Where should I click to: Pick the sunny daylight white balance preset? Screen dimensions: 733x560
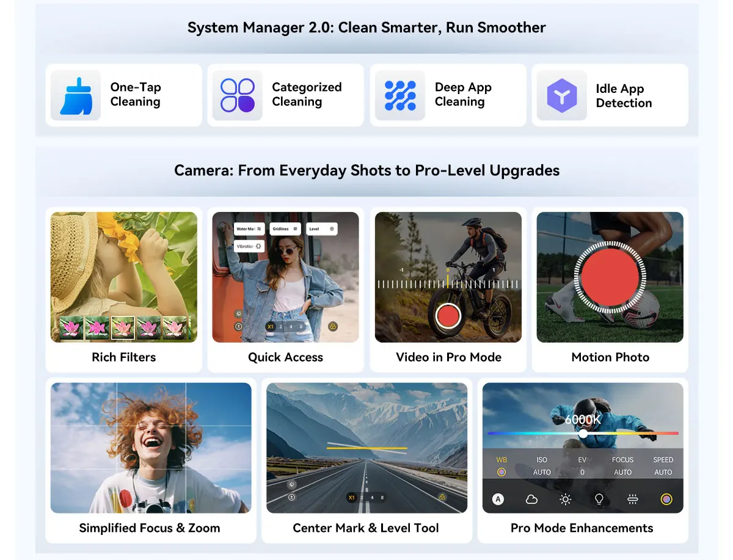[x=565, y=499]
